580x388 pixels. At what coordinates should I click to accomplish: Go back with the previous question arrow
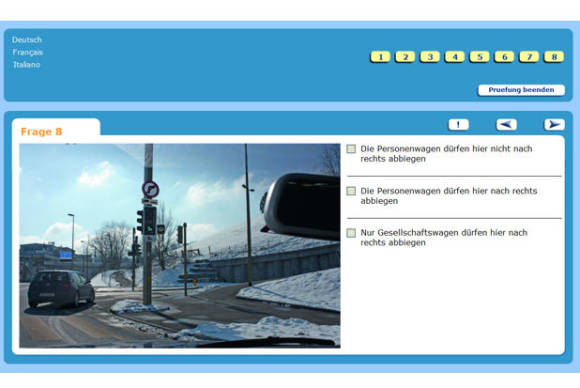click(x=506, y=125)
